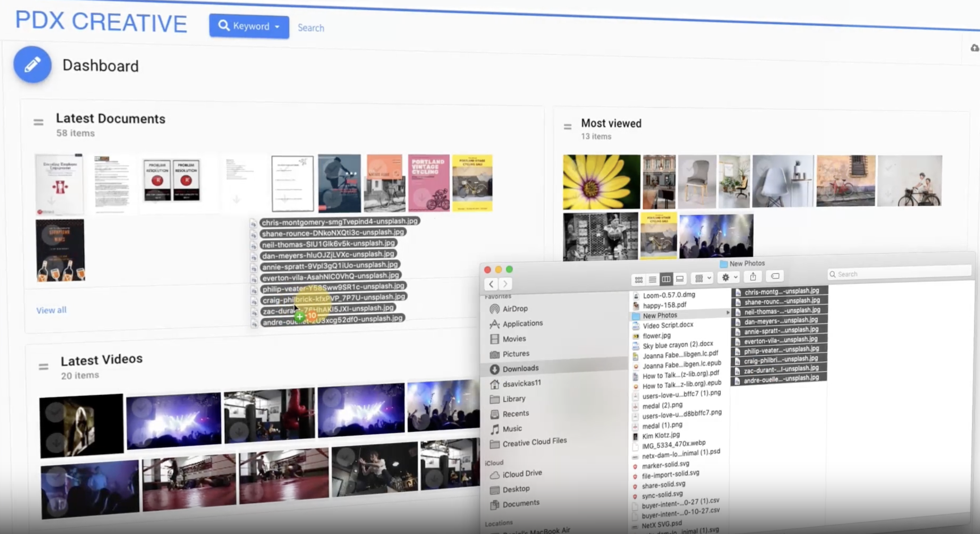Select Recents in Finder sidebar

tap(516, 413)
